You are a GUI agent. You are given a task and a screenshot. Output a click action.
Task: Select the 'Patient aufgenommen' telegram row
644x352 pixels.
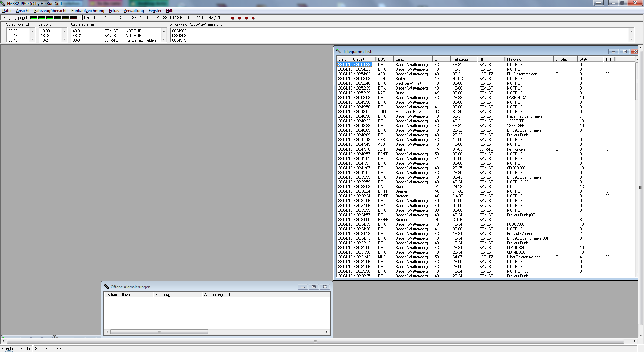486,116
